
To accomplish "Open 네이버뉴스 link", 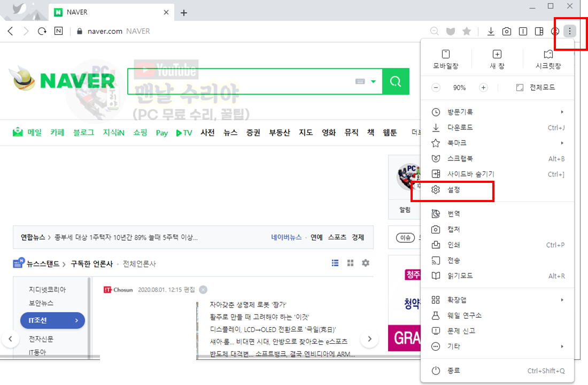I will pyautogui.click(x=286, y=237).
